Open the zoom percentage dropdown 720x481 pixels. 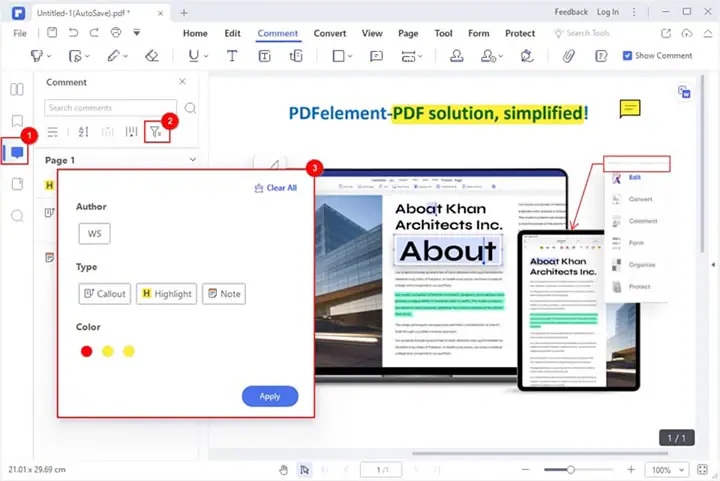[x=682, y=470]
